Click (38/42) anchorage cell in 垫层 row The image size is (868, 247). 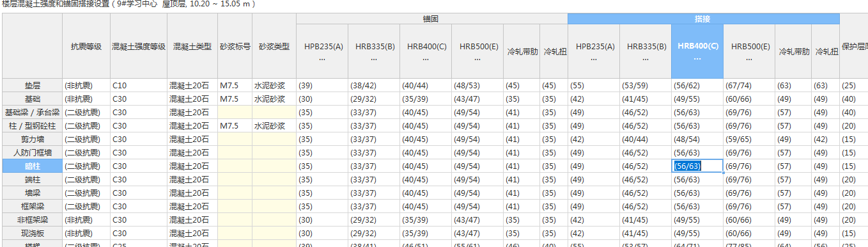click(374, 86)
